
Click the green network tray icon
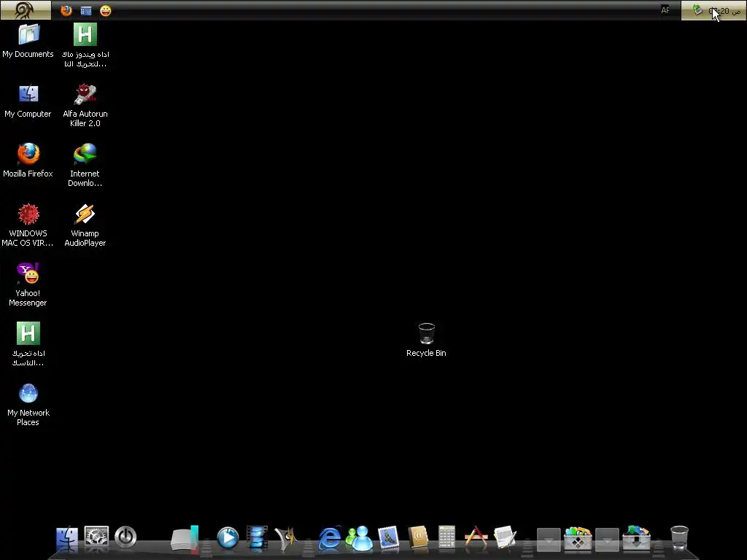[x=697, y=10]
